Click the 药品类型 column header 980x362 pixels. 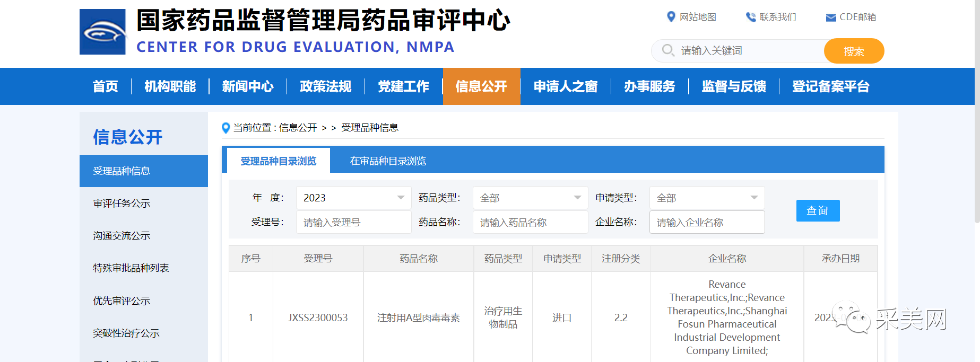pos(503,259)
